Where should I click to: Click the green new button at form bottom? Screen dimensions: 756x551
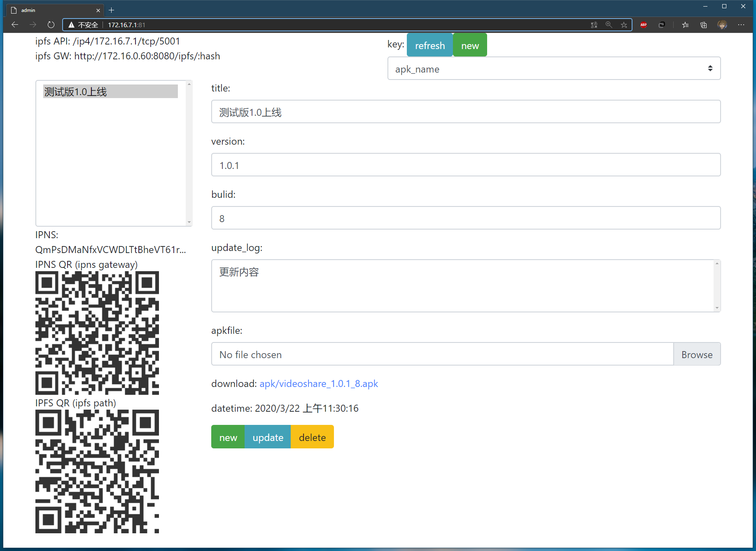click(228, 437)
